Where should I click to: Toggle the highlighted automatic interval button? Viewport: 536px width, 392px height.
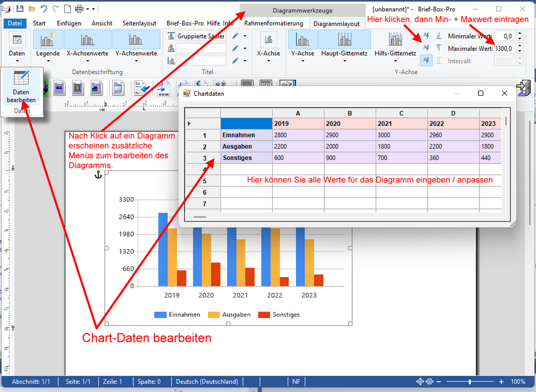tap(426, 60)
